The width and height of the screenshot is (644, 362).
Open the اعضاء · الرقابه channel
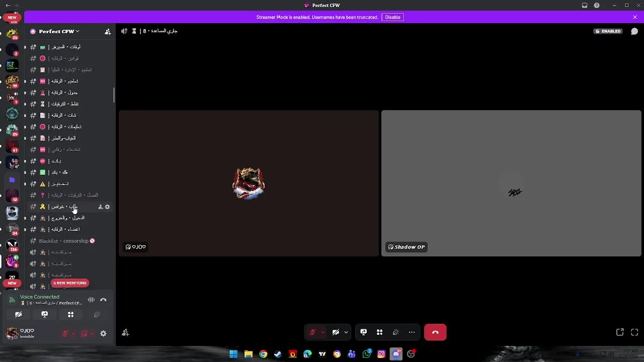tap(70, 229)
